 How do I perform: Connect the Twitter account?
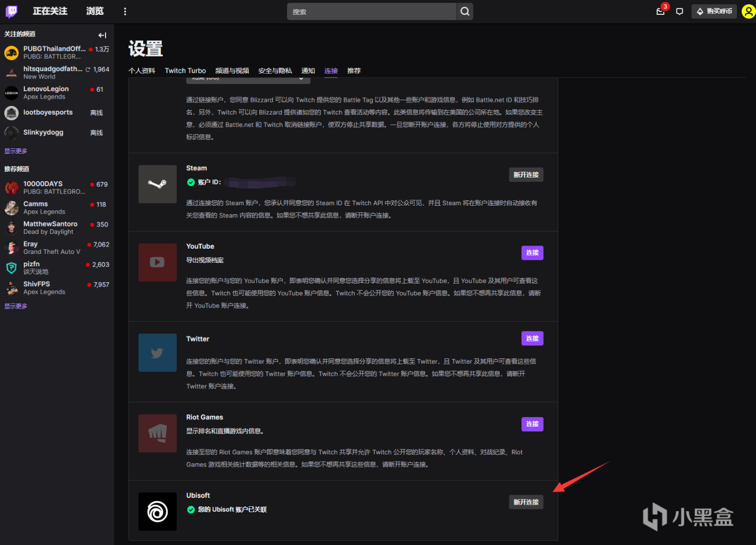(532, 338)
